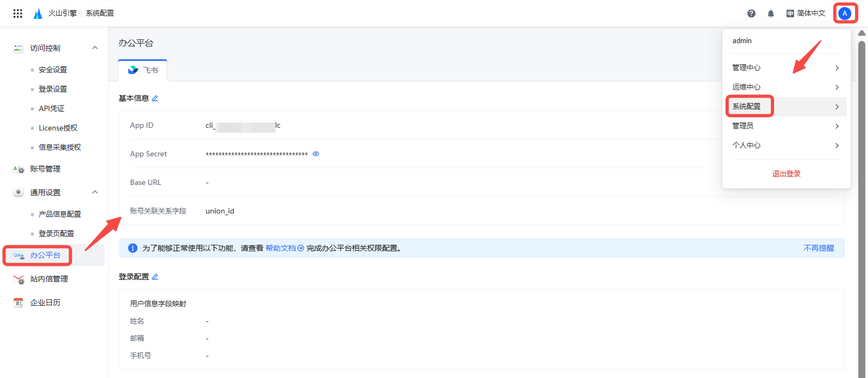
Task: Reveal App Secret with the eye icon
Action: (316, 154)
